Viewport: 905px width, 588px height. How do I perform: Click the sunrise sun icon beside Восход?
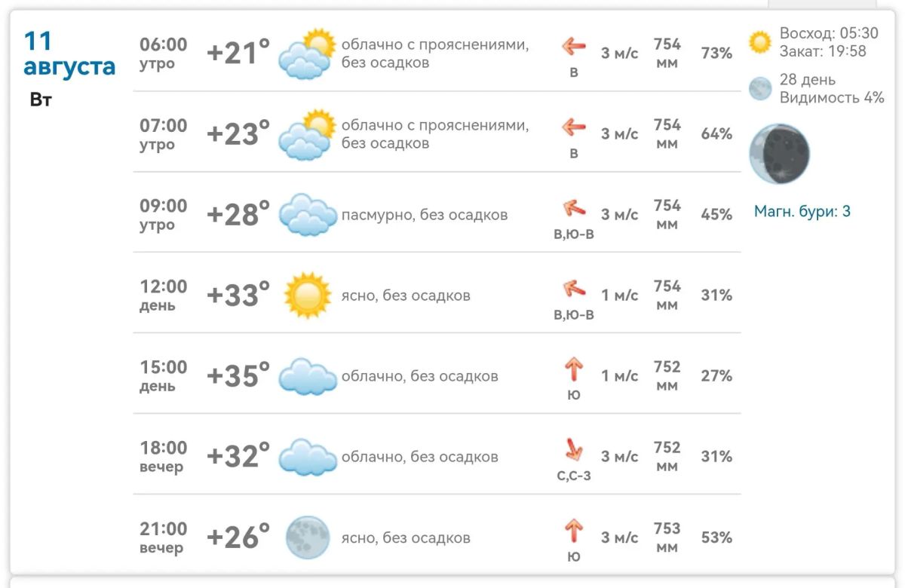(761, 42)
